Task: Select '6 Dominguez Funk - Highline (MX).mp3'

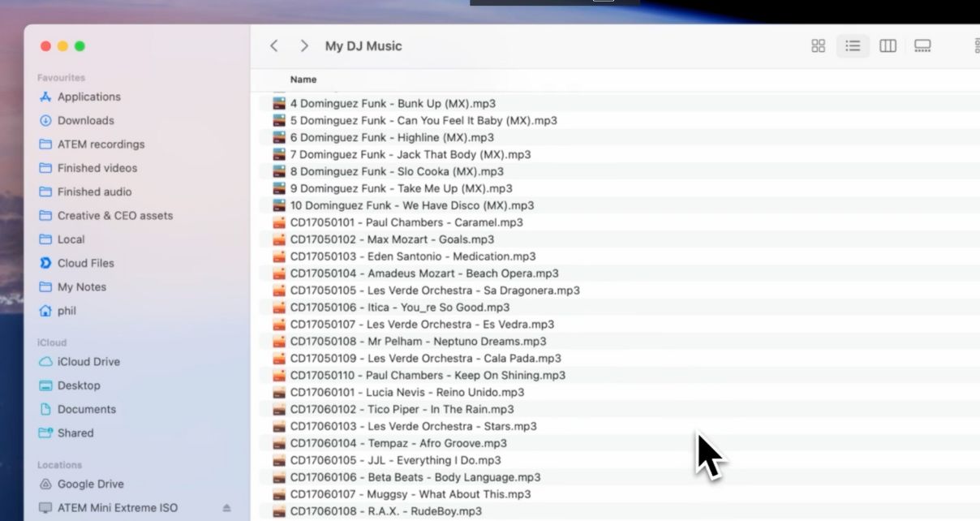Action: (392, 138)
